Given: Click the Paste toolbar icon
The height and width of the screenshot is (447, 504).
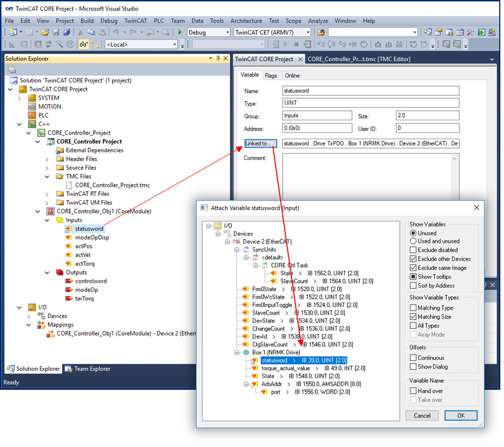Looking at the screenshot, I should 102,32.
